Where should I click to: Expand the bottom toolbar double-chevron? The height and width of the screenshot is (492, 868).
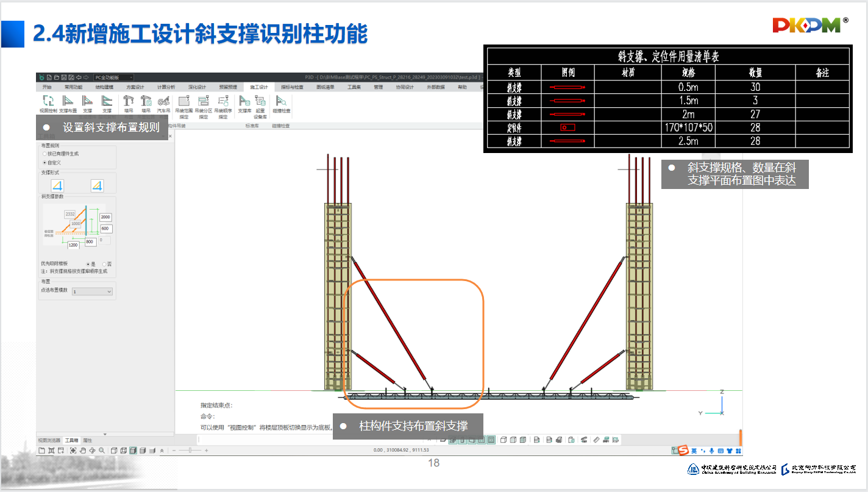162,451
